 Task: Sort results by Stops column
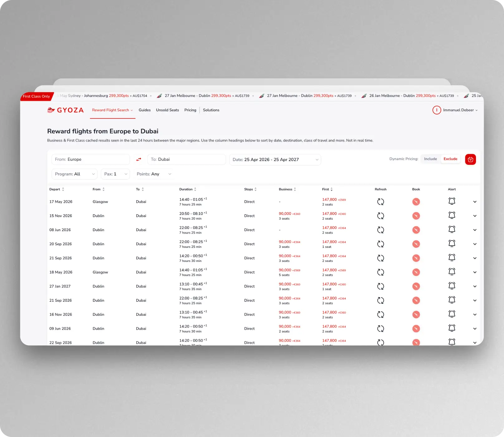[x=250, y=189]
